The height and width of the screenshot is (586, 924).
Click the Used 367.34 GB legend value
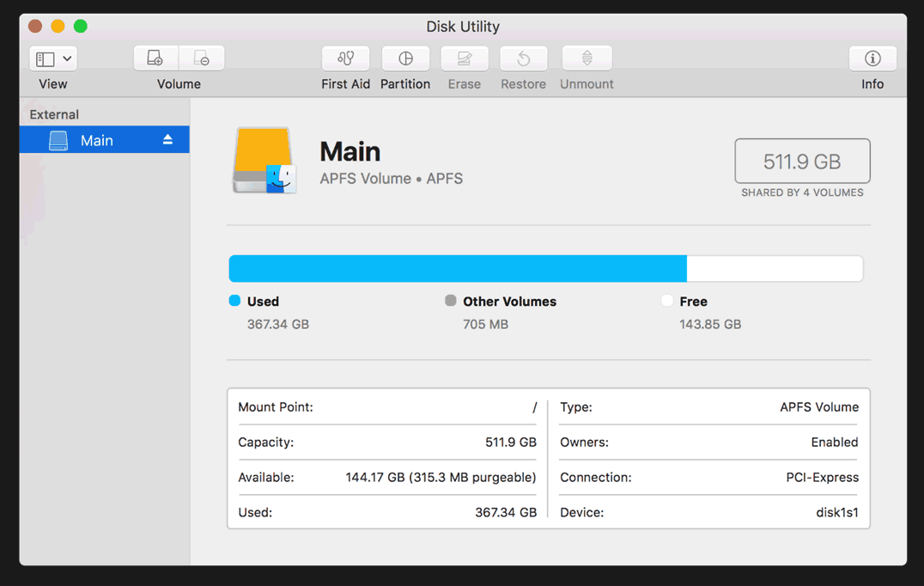pyautogui.click(x=278, y=324)
